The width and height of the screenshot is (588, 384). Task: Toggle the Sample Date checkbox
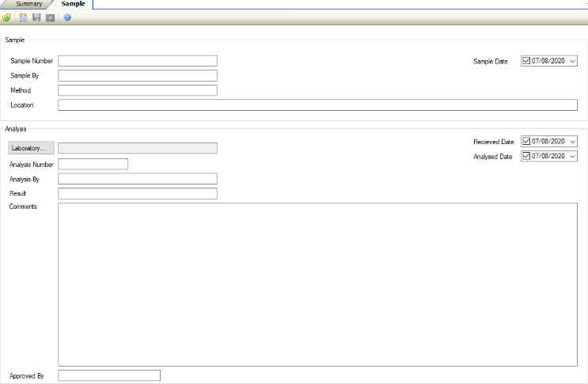click(527, 61)
